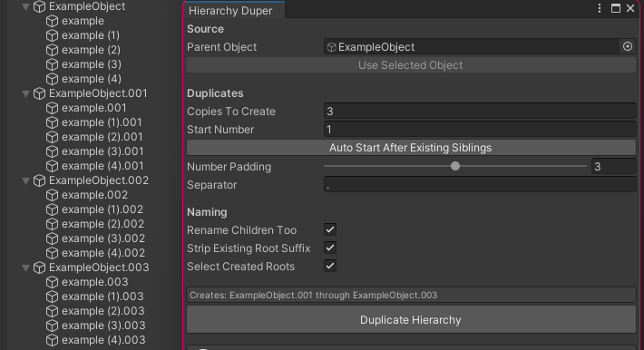The width and height of the screenshot is (644, 350).
Task: Toggle the Select Created Roots checkbox
Action: tap(330, 266)
